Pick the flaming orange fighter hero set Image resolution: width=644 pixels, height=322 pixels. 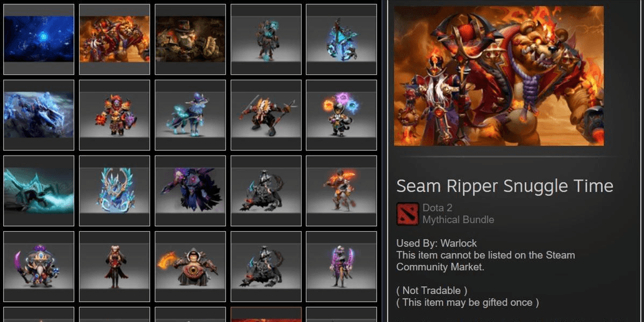341,191
